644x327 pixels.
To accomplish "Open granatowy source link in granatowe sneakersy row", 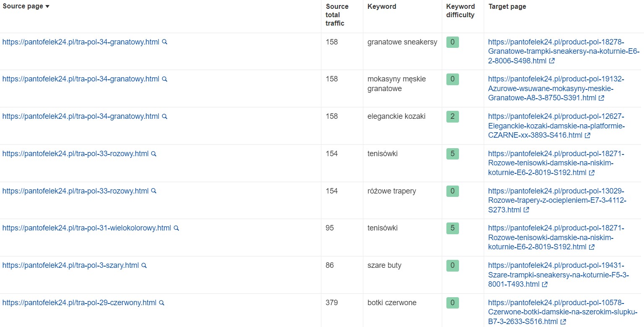I will [81, 42].
